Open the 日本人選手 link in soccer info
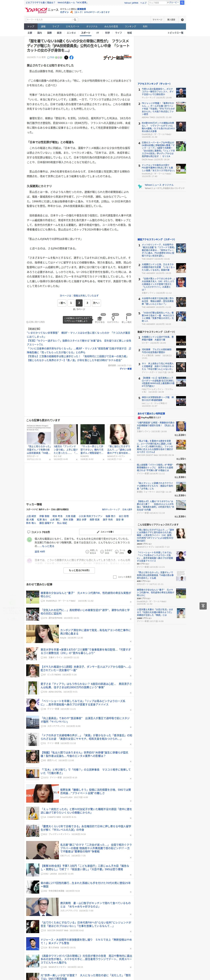Image resolution: width=210 pixels, height=980 pixels. 127,509
